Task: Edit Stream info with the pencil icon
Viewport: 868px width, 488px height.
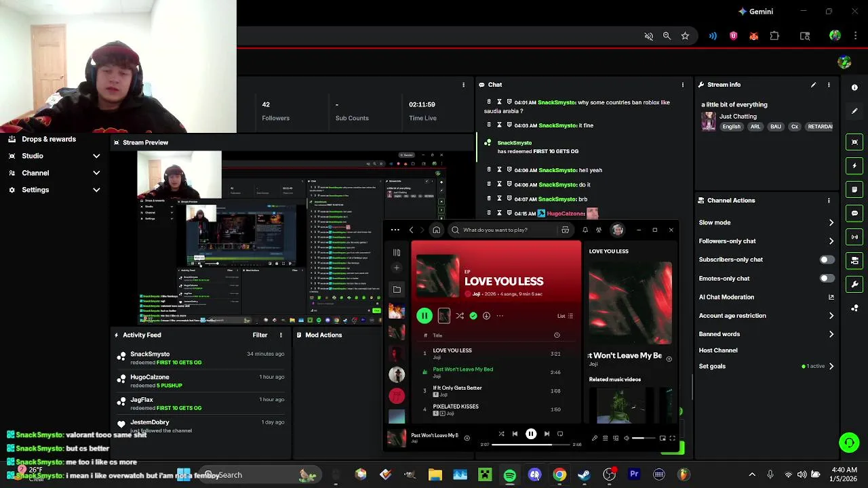Action: coord(813,85)
